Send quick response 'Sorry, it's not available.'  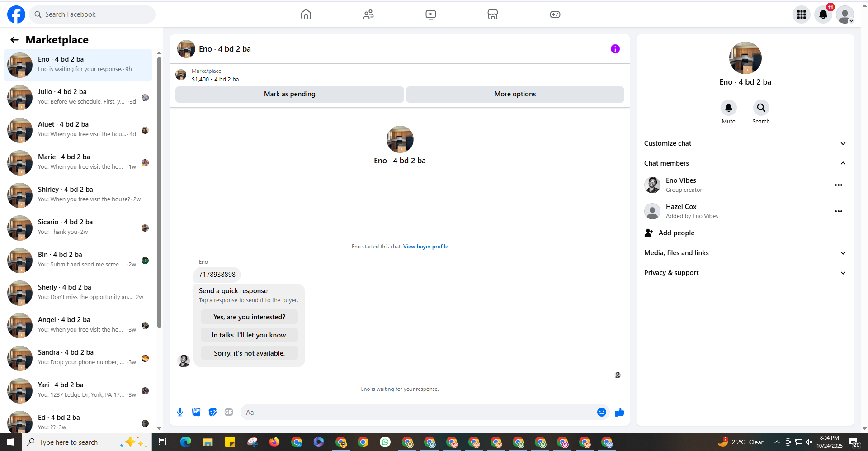point(250,353)
